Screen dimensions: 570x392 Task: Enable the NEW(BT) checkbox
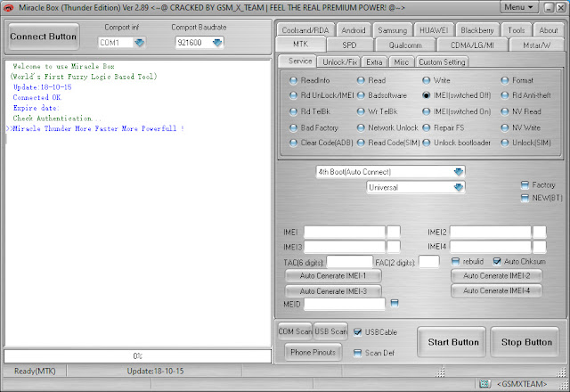(x=525, y=198)
